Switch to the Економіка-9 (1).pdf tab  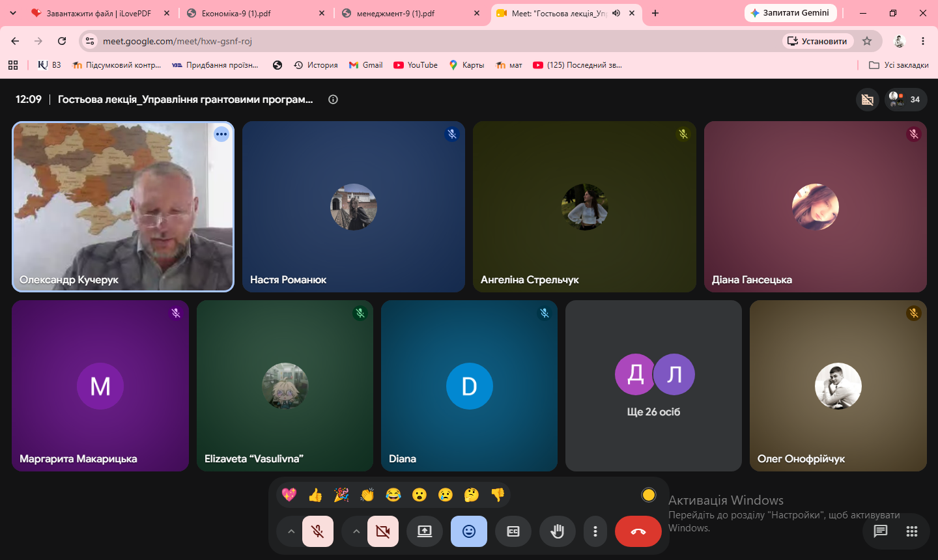(x=255, y=13)
